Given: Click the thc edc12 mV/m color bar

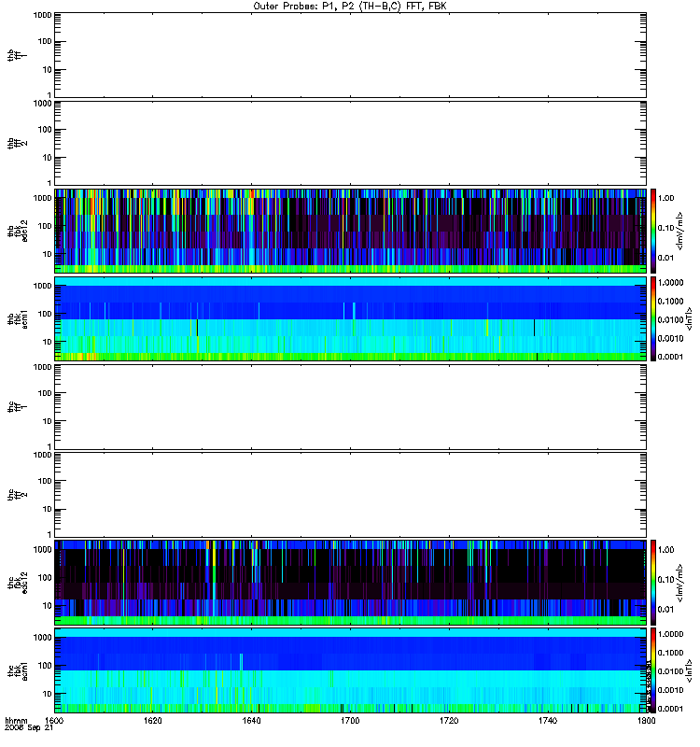Looking at the screenshot, I should point(653,583).
